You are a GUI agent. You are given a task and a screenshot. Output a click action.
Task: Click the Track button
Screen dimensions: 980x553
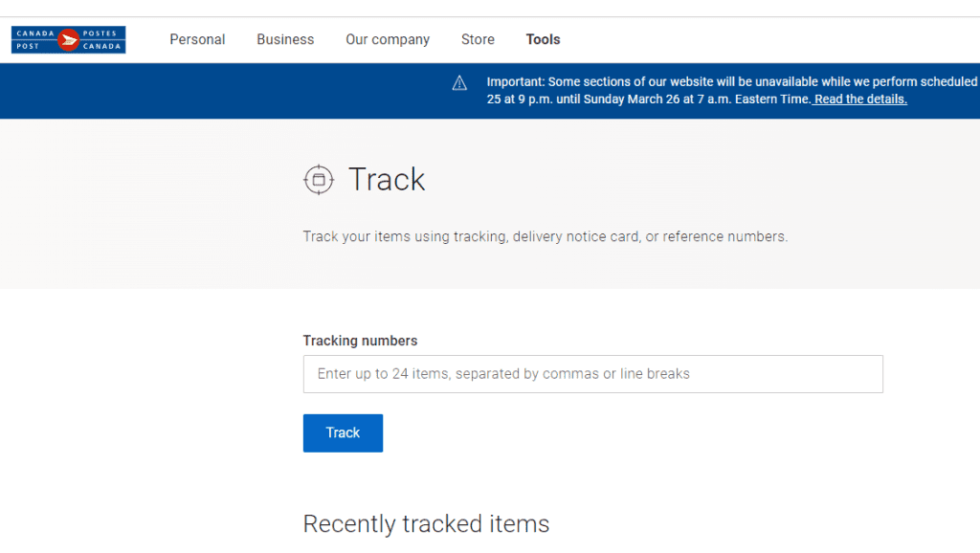coord(343,432)
